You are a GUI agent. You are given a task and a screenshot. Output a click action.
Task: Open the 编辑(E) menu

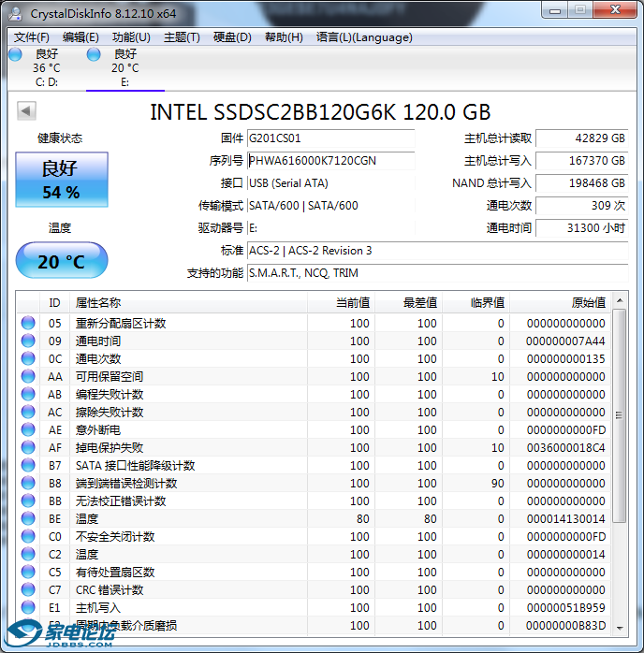[80, 37]
